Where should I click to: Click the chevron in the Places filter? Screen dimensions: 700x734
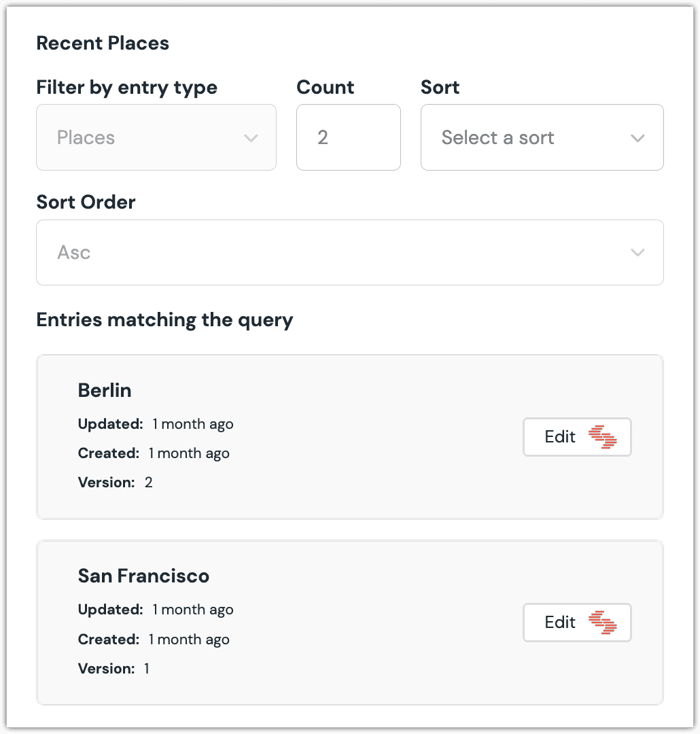[x=251, y=138]
